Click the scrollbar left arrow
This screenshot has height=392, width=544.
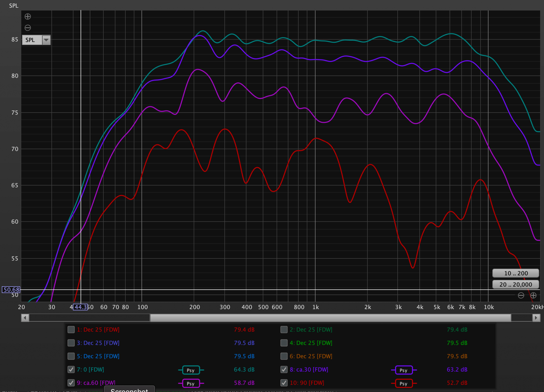click(x=25, y=318)
